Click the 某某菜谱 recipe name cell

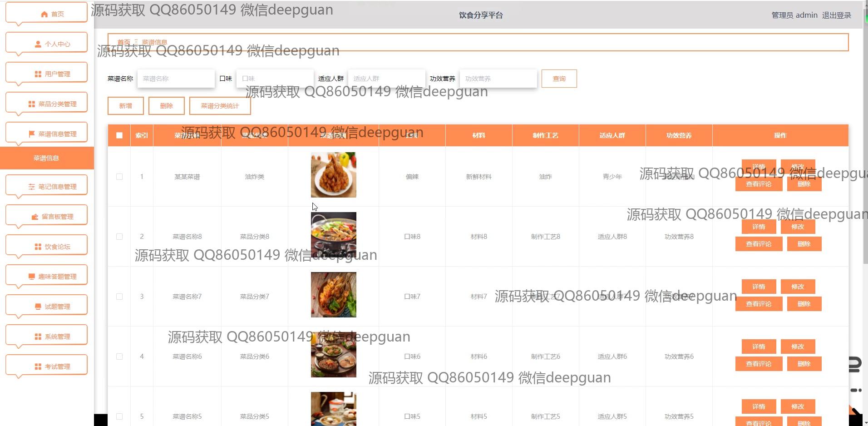[x=187, y=177]
